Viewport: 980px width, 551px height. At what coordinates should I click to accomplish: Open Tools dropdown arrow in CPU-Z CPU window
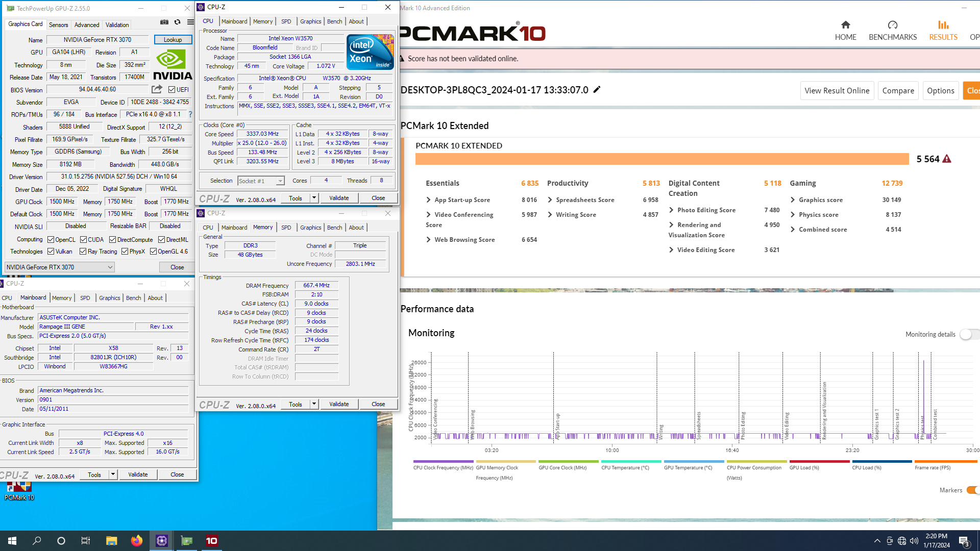tap(314, 198)
